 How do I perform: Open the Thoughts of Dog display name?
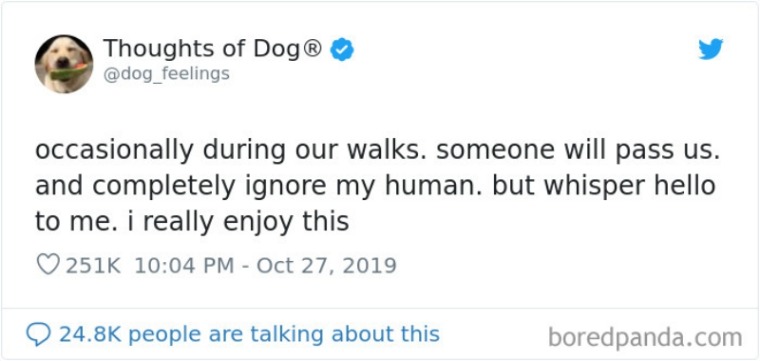pyautogui.click(x=202, y=48)
